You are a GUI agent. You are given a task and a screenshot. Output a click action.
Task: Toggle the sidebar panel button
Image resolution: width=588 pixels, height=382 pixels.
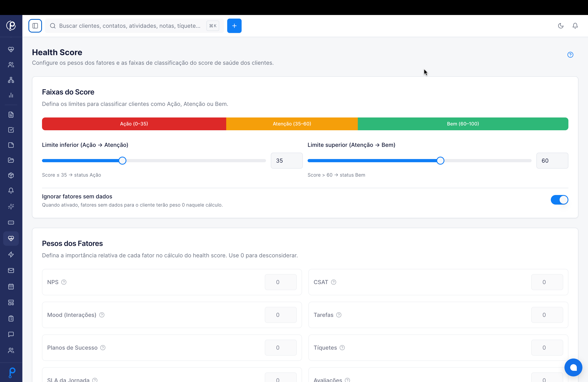click(35, 26)
